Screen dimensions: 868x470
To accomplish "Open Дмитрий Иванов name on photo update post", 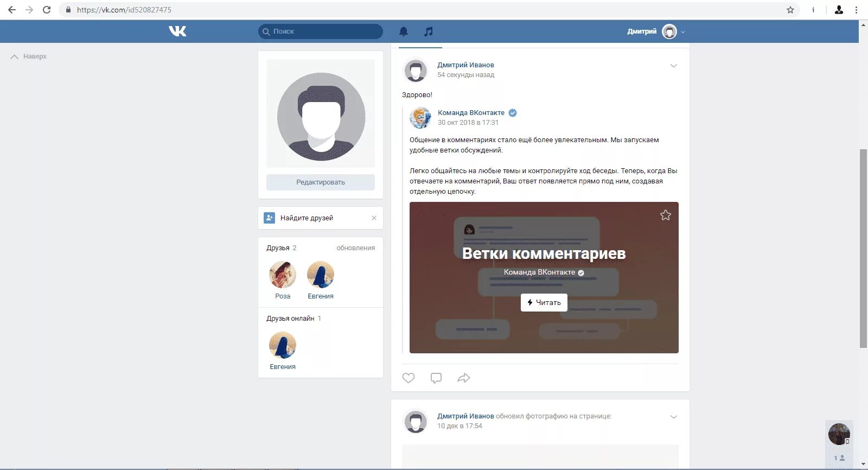I will pos(465,416).
